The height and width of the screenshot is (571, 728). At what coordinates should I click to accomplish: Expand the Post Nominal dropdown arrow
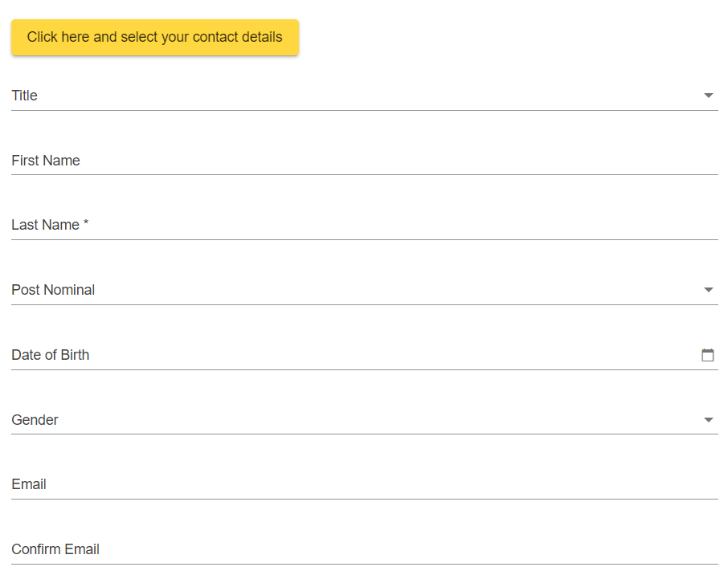click(709, 290)
